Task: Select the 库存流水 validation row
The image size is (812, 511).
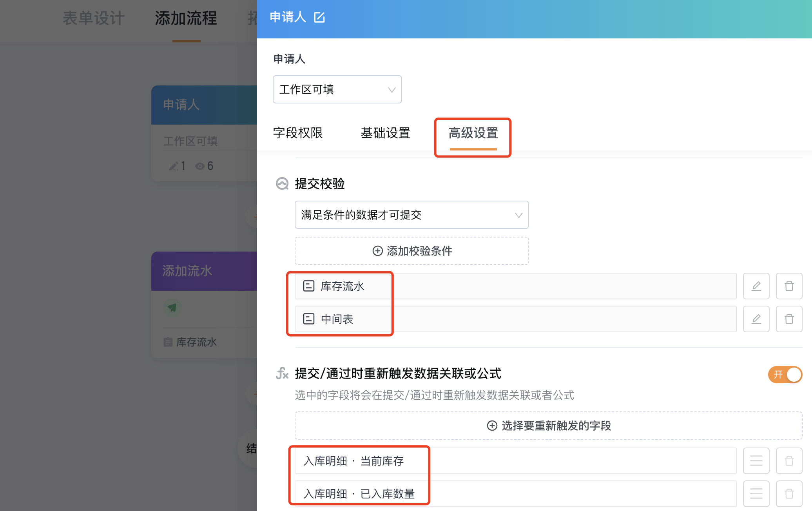Action: (x=515, y=286)
